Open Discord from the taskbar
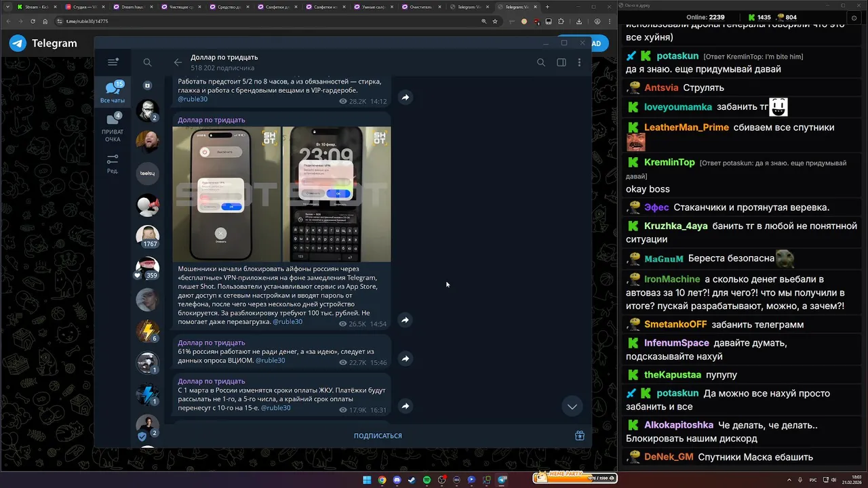The image size is (868, 488). point(397,480)
